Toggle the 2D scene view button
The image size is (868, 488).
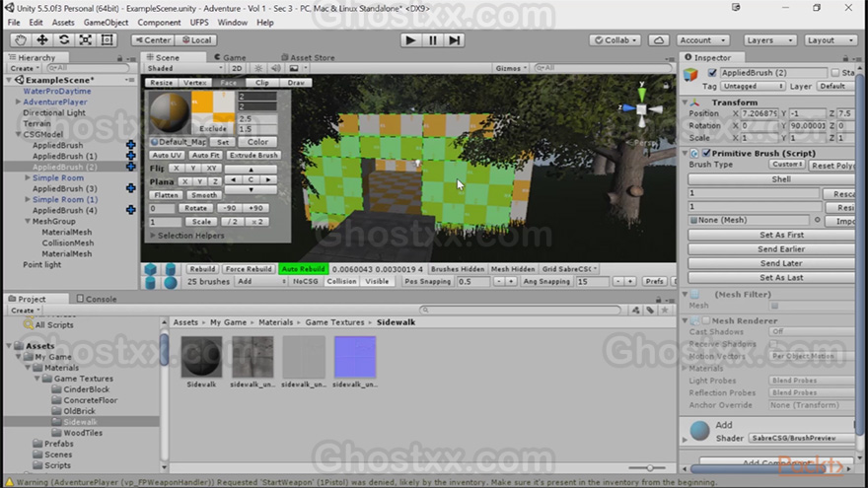[x=237, y=68]
